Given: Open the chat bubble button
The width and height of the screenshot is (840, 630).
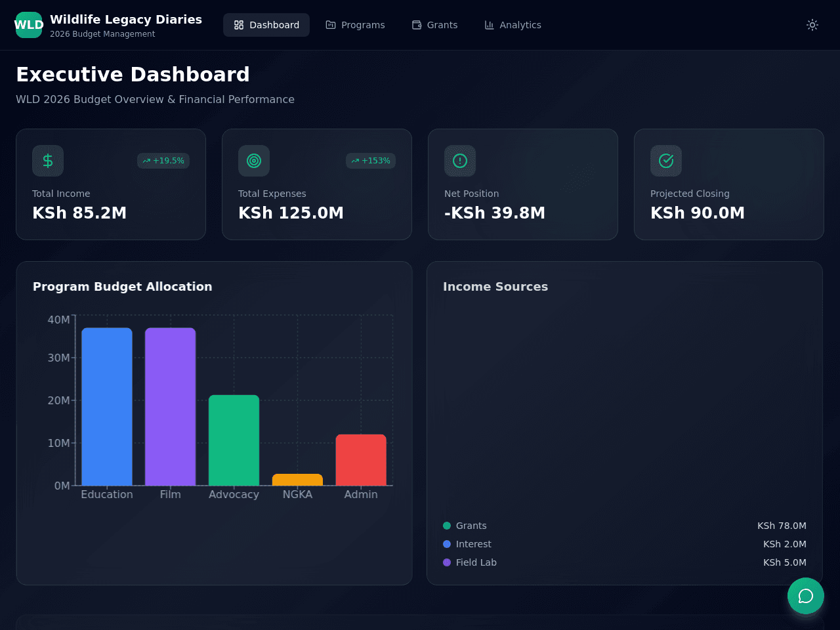Looking at the screenshot, I should [806, 596].
